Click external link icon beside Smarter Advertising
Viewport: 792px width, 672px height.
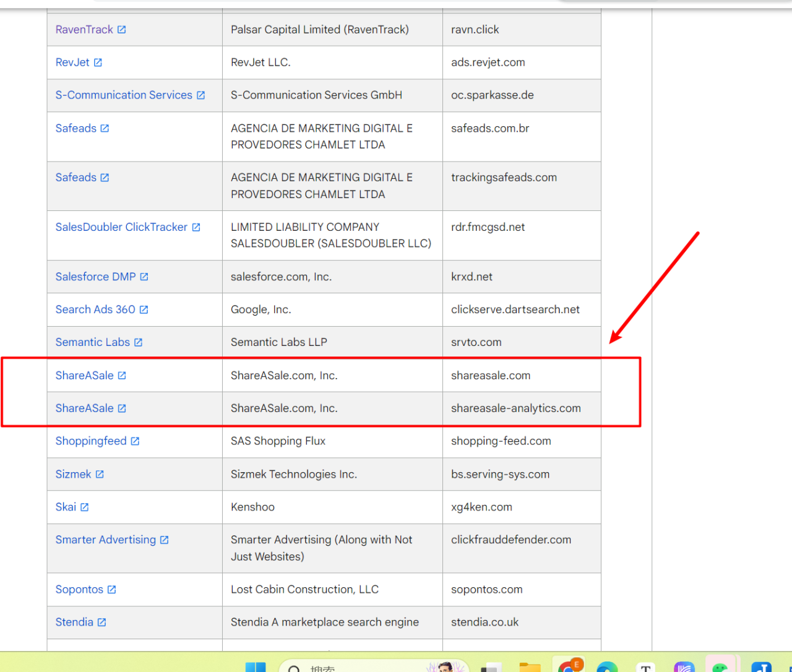pyautogui.click(x=165, y=540)
